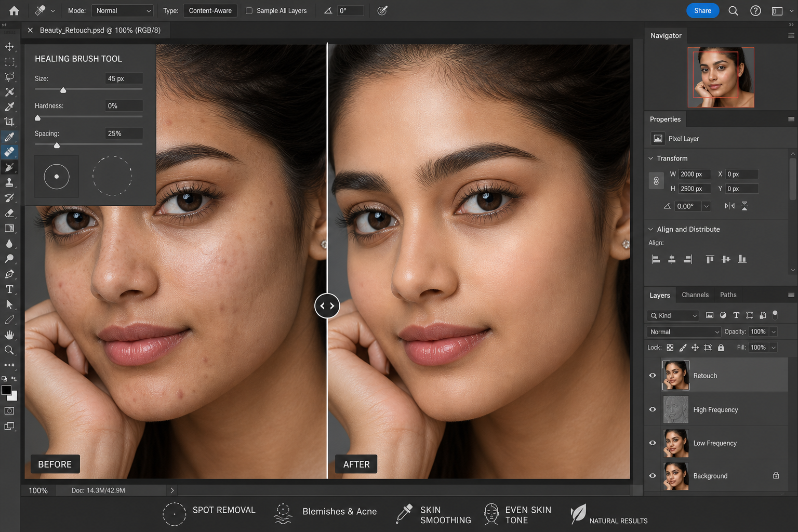The width and height of the screenshot is (798, 532).
Task: Click the Share button
Action: pos(702,10)
